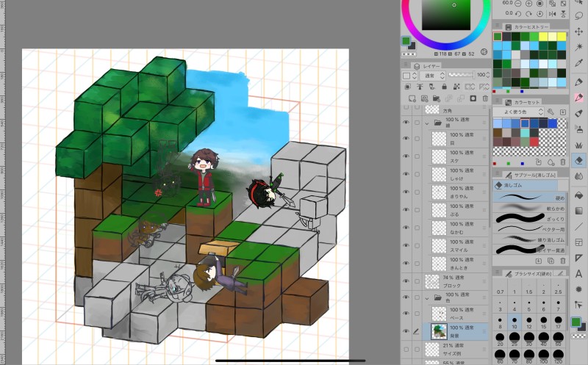
Task: Hide the 目 layer
Action: (x=406, y=138)
